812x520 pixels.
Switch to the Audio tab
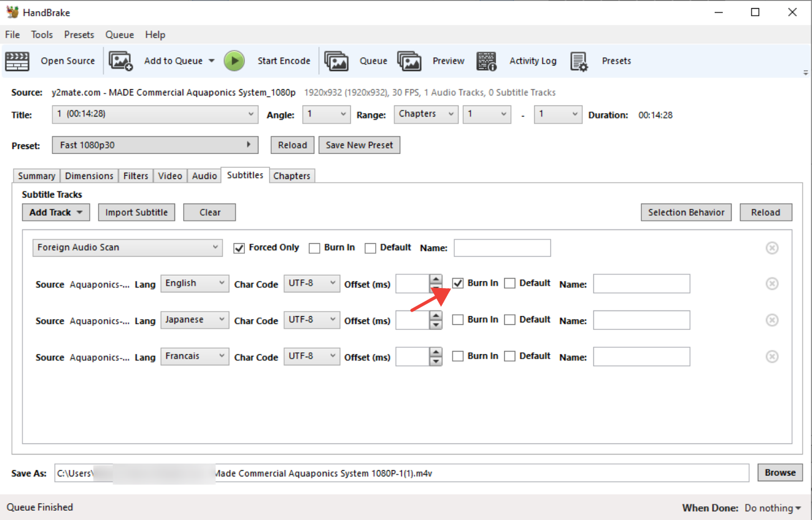point(204,176)
